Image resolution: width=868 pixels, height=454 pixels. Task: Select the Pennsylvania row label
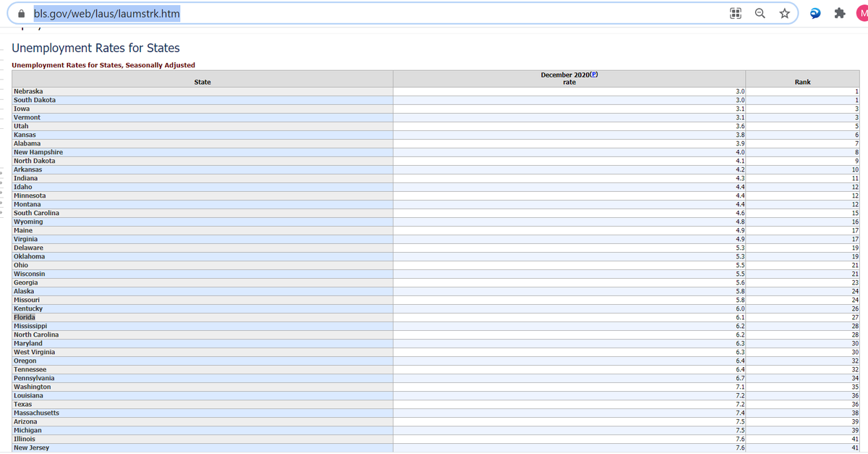click(34, 378)
